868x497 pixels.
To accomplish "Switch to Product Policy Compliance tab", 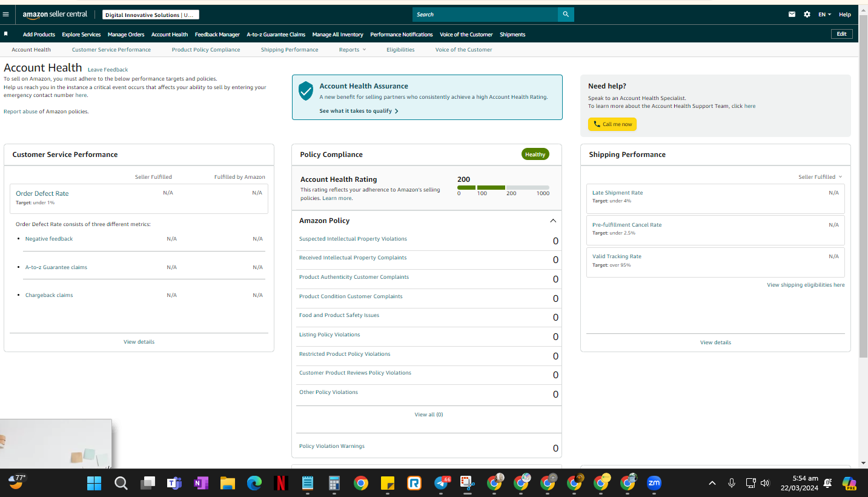I will click(x=206, y=50).
